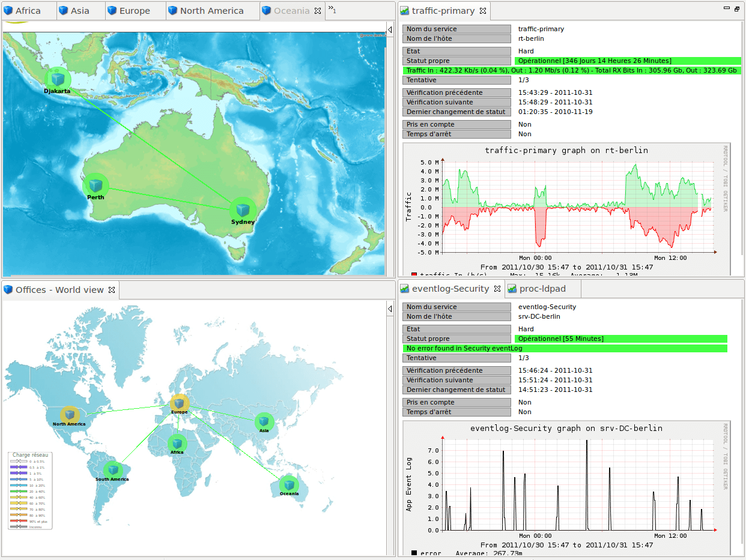This screenshot has height=560, width=746.
Task: Select the Djakarta node on the Oceania map
Action: pos(57,79)
